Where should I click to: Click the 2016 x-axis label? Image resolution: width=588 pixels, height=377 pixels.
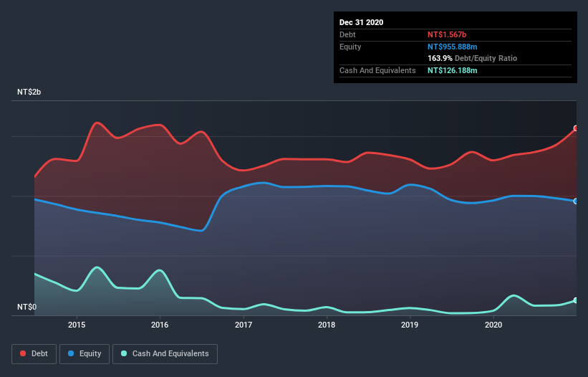pos(160,325)
